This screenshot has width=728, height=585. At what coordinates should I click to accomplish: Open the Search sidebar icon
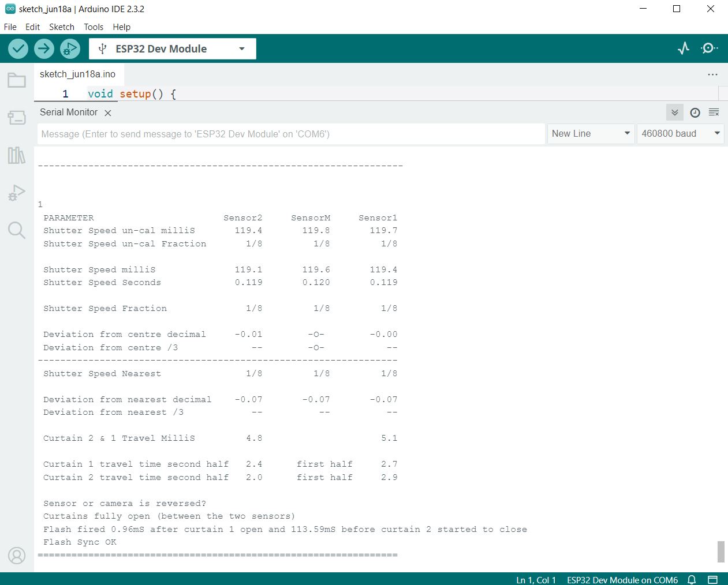(x=17, y=230)
